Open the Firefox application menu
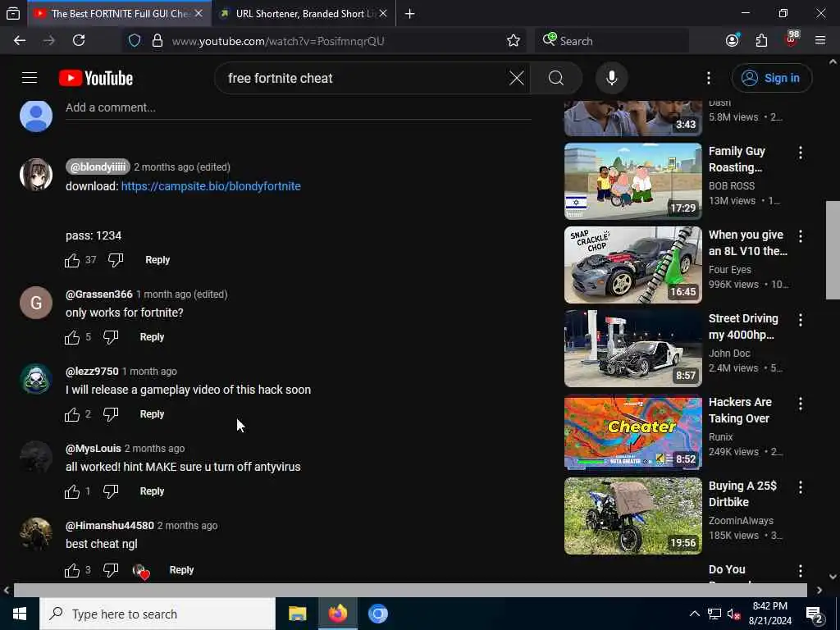 (820, 41)
